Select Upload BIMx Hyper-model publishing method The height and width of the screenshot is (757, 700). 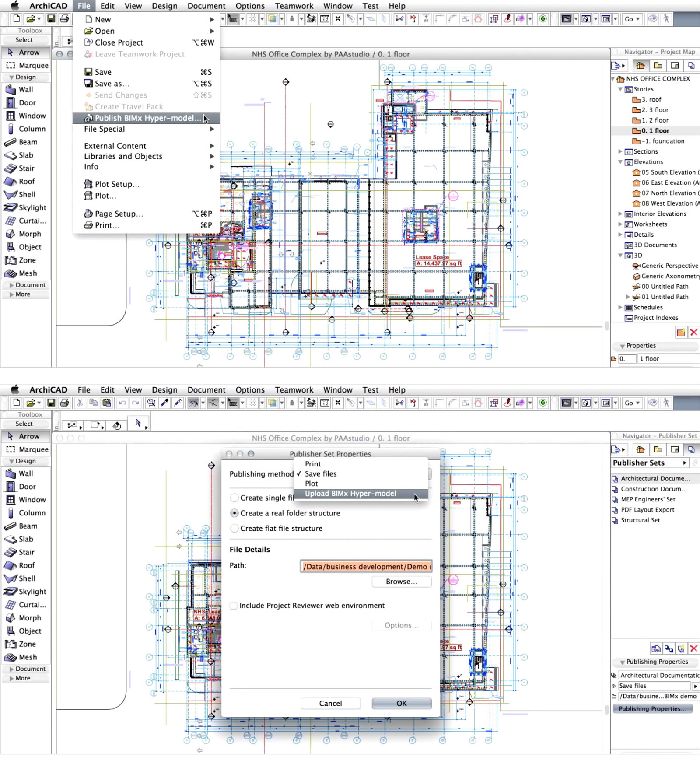[x=360, y=494]
